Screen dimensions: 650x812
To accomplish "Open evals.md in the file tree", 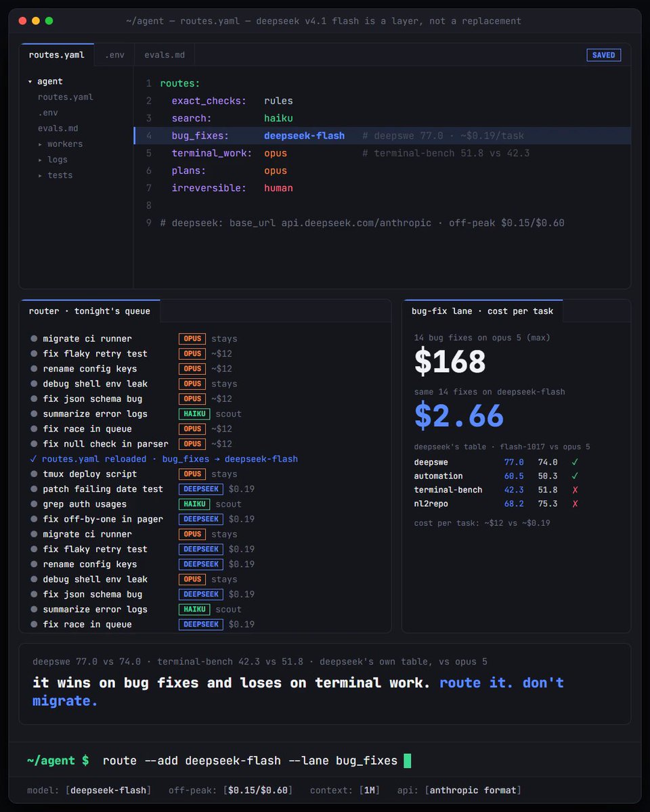I will 58,129.
